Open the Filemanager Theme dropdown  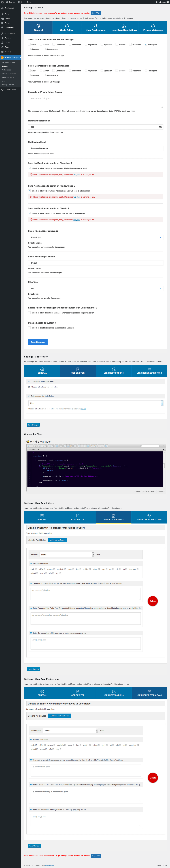95,263
